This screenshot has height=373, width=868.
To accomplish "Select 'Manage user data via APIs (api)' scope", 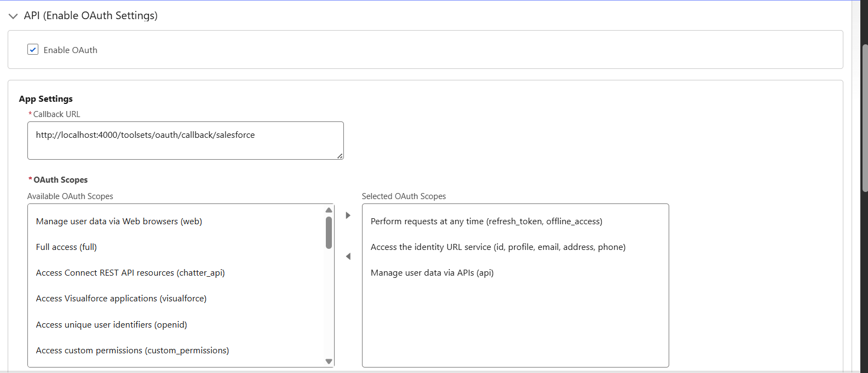I will tap(432, 273).
